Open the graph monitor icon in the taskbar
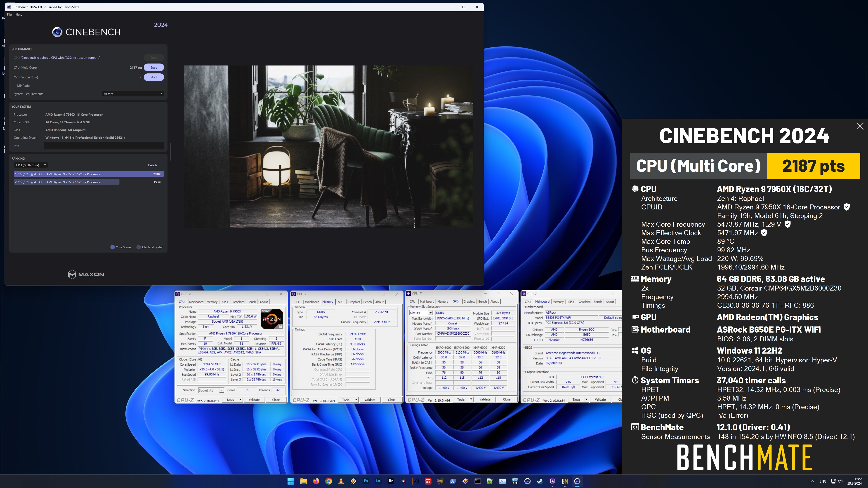This screenshot has height=488, width=868. click(502, 481)
